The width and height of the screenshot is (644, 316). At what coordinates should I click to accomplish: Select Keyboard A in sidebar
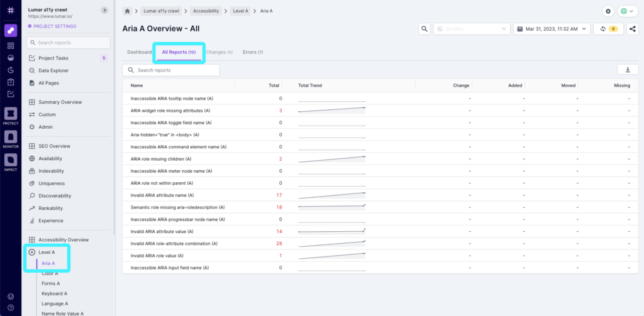point(54,293)
